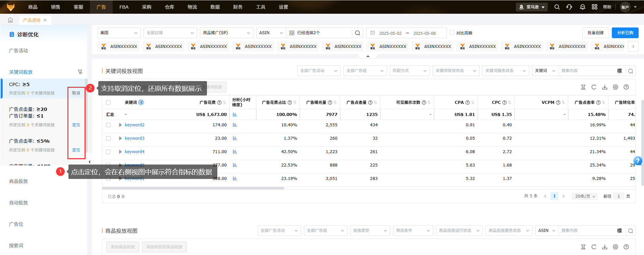Screen dimensions: 644x255
Task: Open the 美国 country dropdown
Action: (x=119, y=33)
